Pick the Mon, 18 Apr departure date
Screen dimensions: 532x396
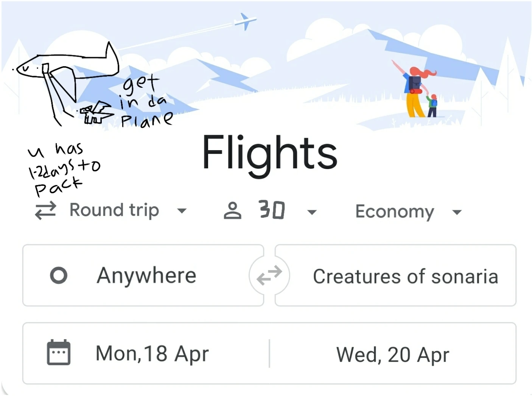point(152,354)
